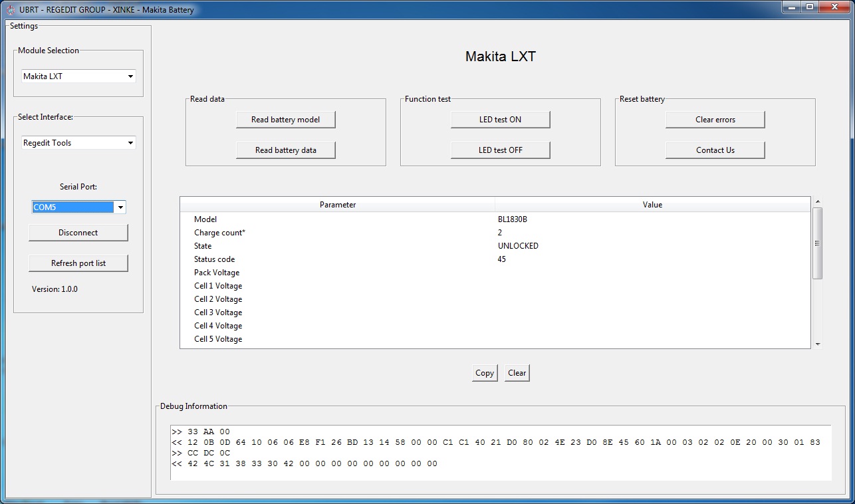Click the table scrollbar up arrow
The width and height of the screenshot is (855, 504).
click(818, 202)
